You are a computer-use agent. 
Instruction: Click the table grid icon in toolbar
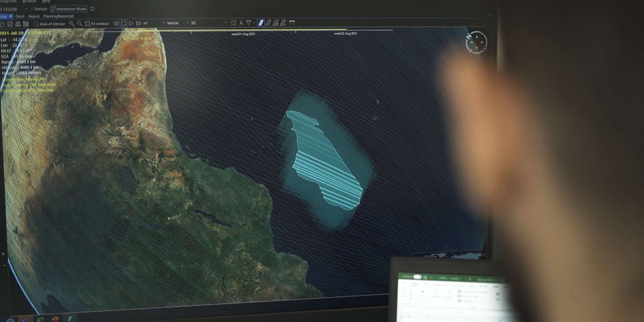[x=26, y=24]
